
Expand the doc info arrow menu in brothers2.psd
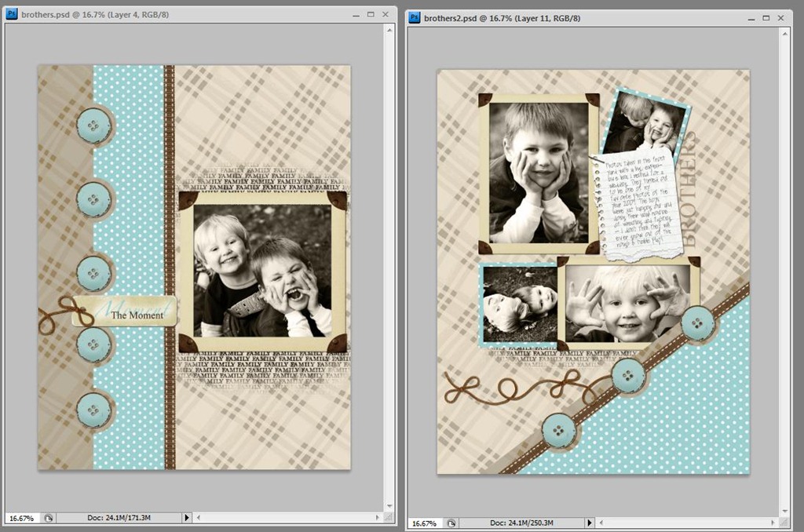(589, 523)
